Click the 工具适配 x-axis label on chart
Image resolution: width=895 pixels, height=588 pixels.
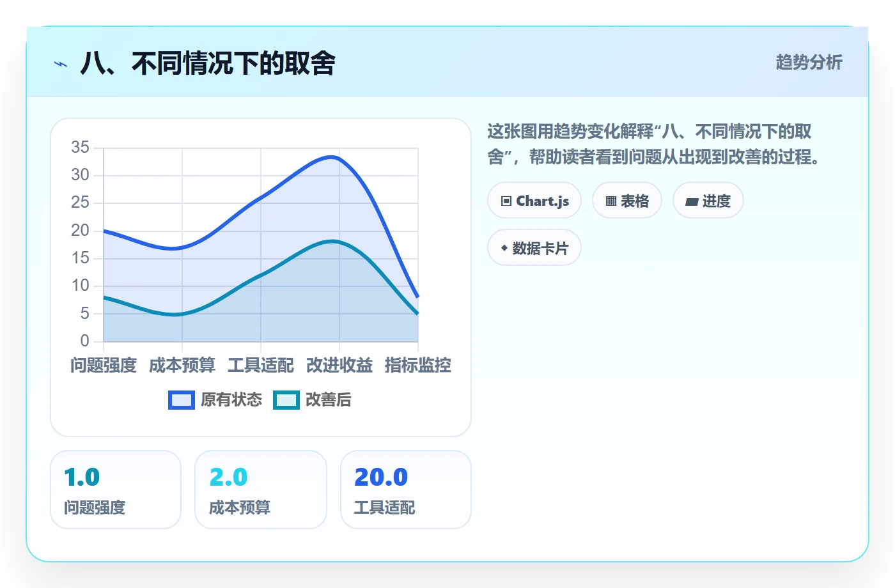[261, 366]
